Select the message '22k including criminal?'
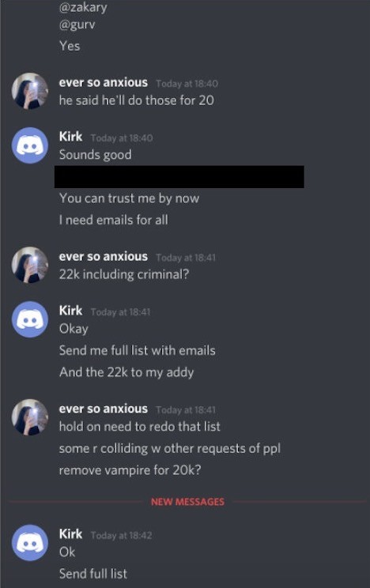Screen dimensions: 370x588 point(124,274)
